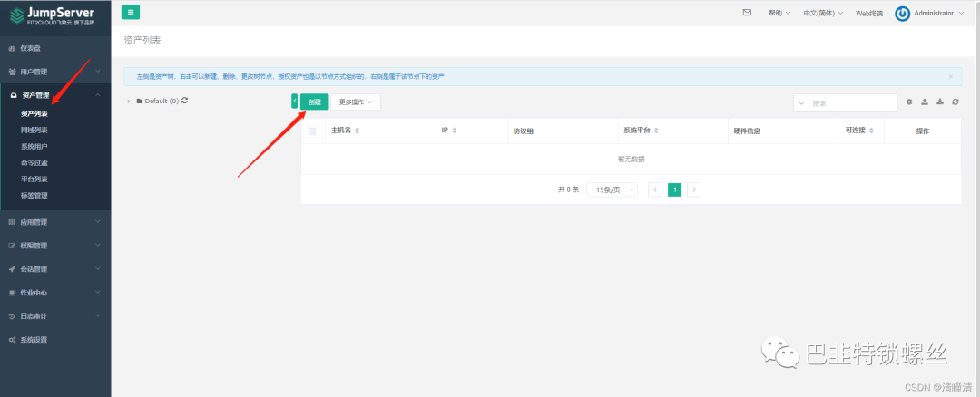
Task: Toggle the sidebar with the green hamburger button
Action: (131, 12)
